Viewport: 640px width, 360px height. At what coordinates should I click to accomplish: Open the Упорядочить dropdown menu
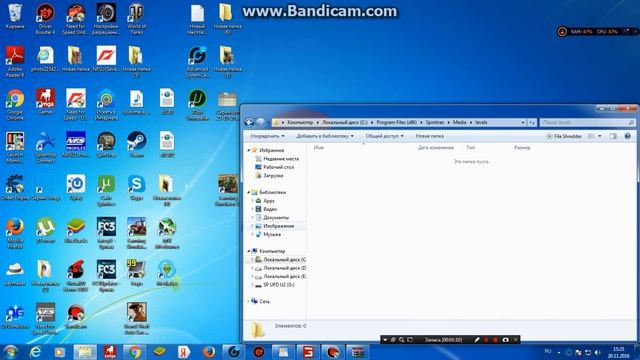tap(267, 136)
